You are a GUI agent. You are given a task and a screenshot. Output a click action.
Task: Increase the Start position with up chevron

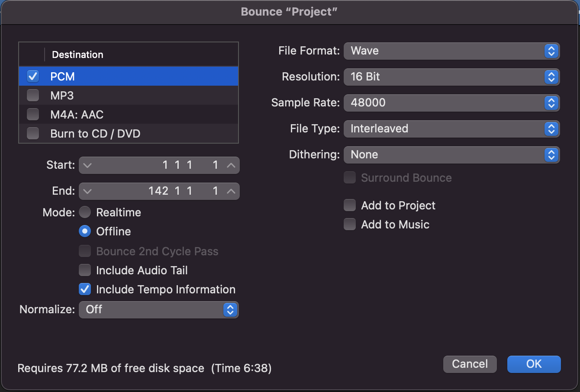(x=231, y=165)
